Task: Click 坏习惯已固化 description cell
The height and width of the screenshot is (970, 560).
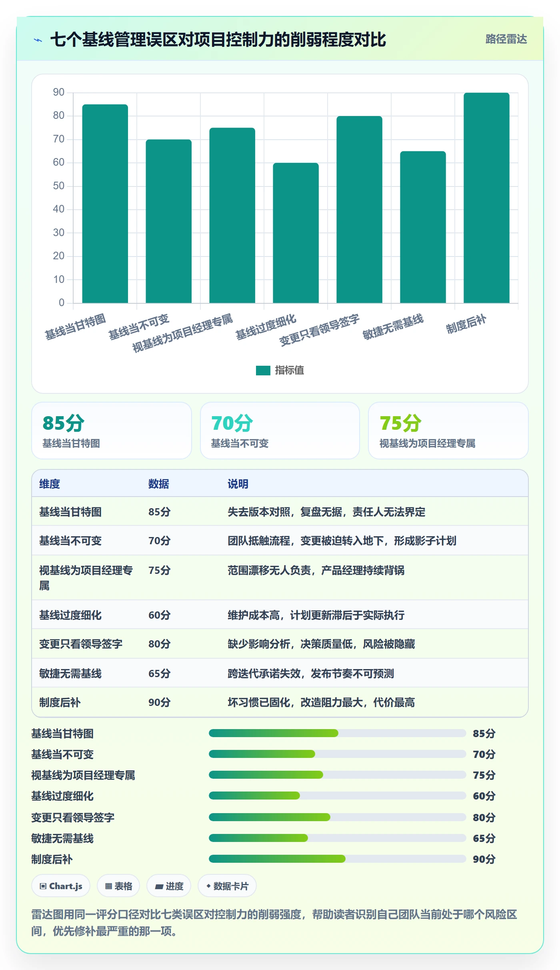Action: tap(321, 702)
